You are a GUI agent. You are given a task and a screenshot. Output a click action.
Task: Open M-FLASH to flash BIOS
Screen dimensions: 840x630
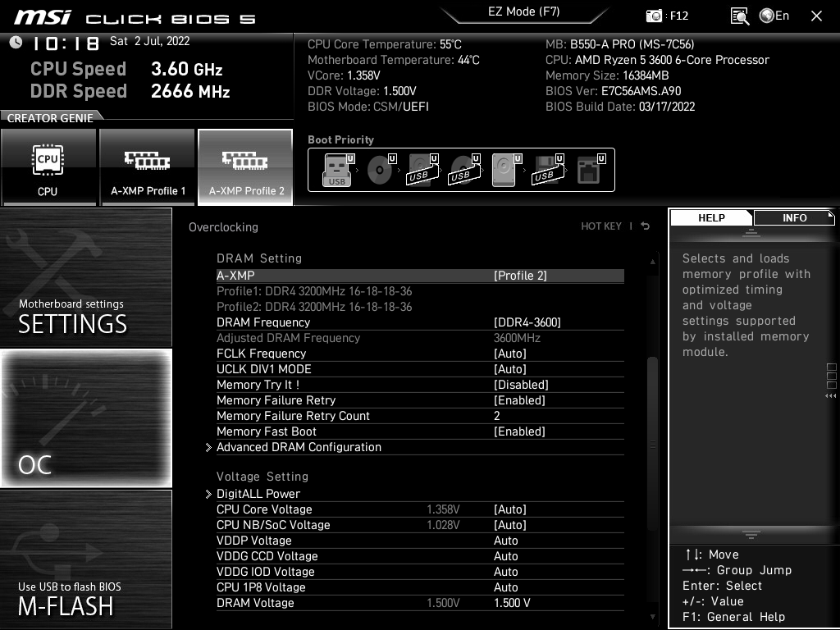pos(86,559)
